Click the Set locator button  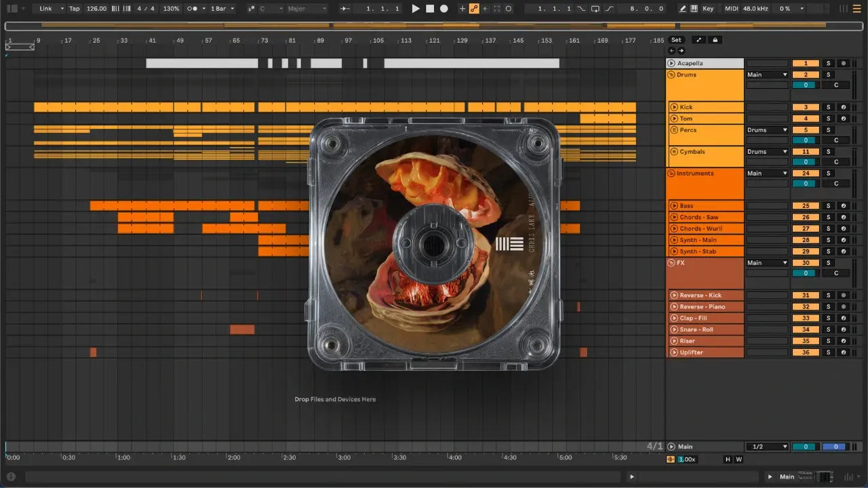point(676,40)
